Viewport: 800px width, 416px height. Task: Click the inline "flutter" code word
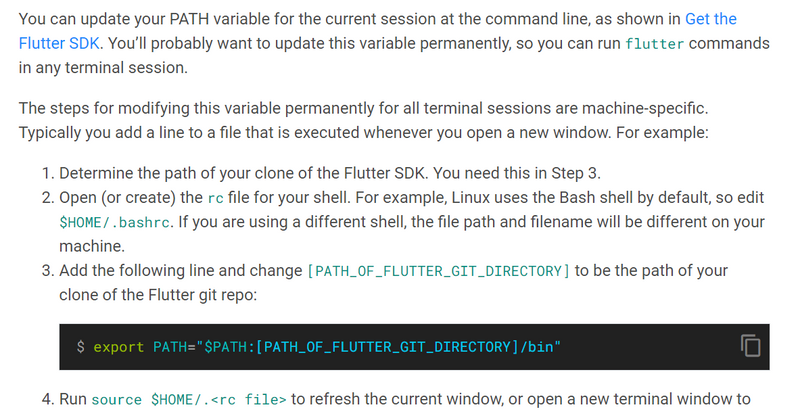(x=655, y=44)
